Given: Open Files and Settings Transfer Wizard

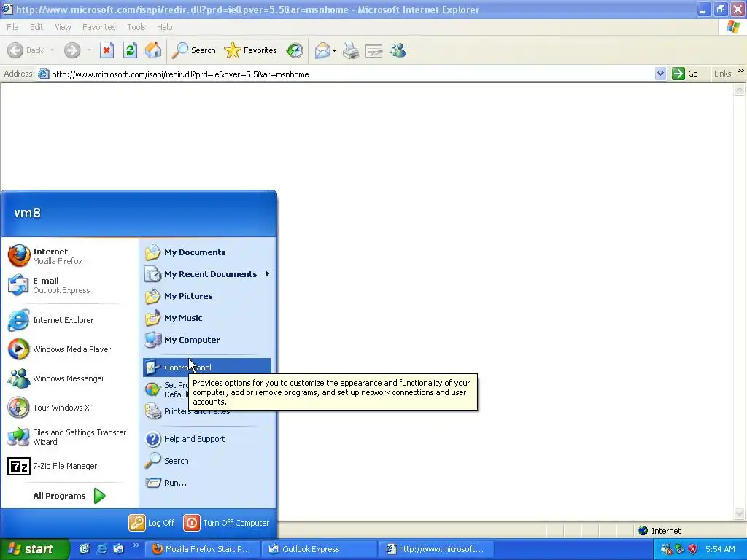Looking at the screenshot, I should click(x=69, y=437).
